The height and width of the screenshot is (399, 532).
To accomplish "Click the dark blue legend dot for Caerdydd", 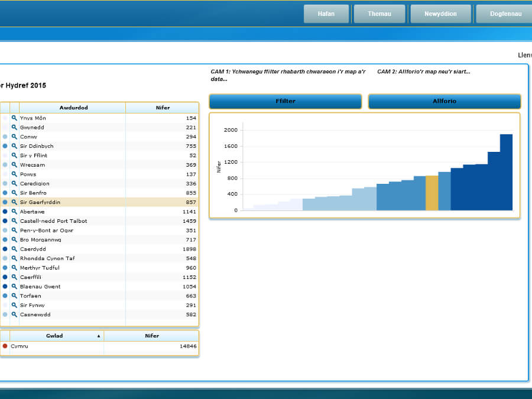I will click(x=5, y=249).
